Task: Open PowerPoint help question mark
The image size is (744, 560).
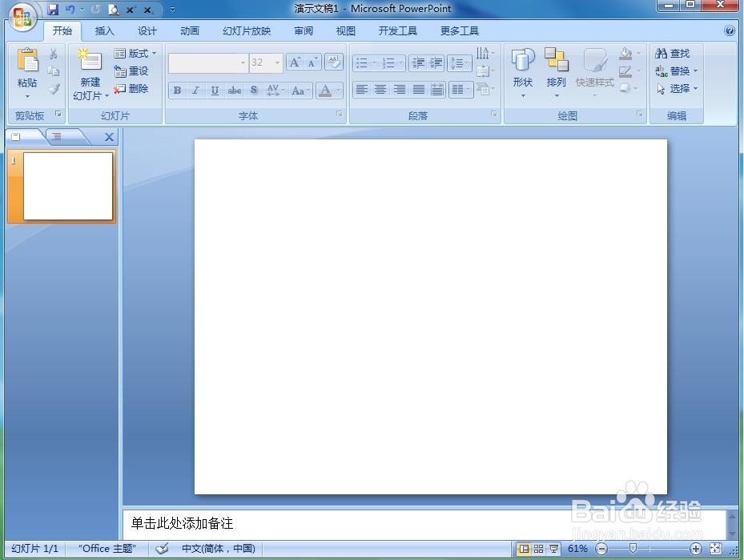Action: click(730, 31)
